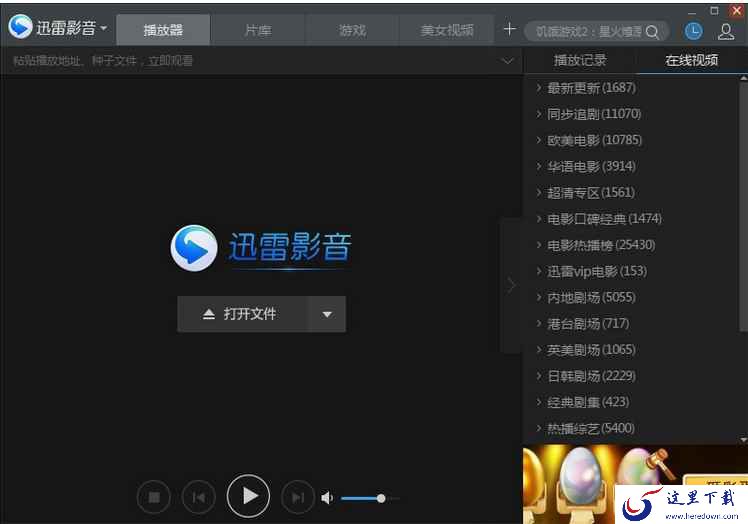Open the 迅雷影音 main menu dropdown arrow

coord(104,28)
